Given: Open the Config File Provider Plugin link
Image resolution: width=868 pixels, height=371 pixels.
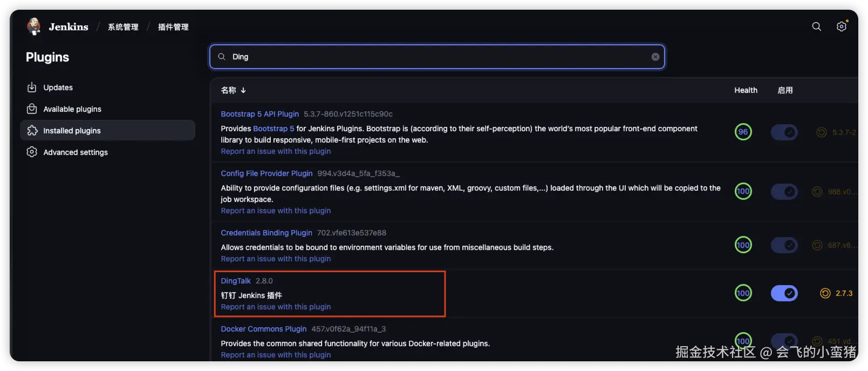Looking at the screenshot, I should pos(266,173).
